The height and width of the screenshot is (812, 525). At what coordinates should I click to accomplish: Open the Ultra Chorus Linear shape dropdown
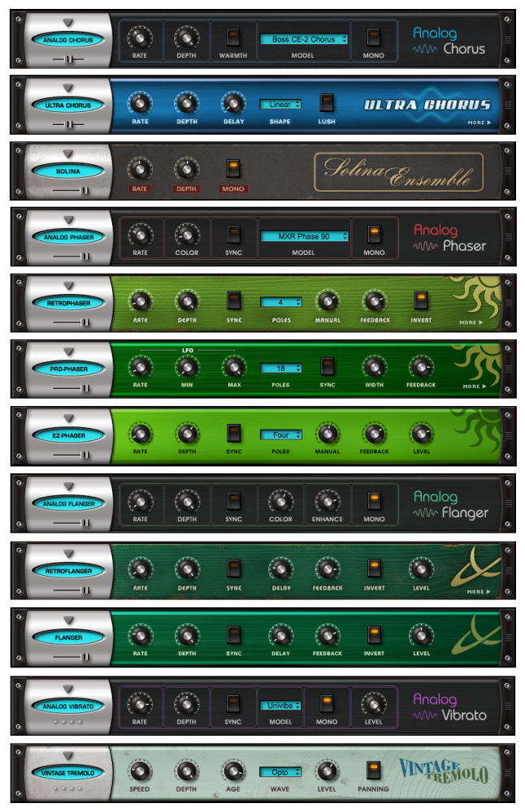click(x=280, y=105)
